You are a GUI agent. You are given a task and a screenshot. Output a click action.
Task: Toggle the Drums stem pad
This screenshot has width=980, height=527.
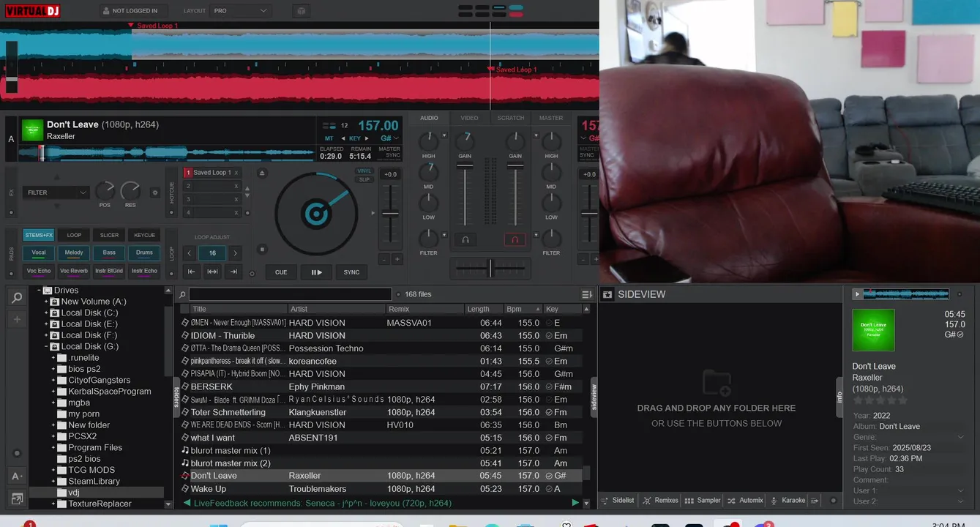pyautogui.click(x=144, y=253)
